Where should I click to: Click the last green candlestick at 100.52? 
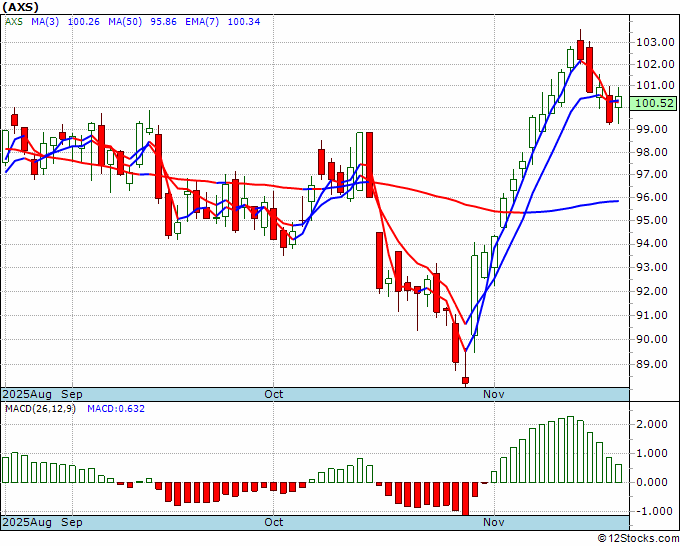point(618,102)
